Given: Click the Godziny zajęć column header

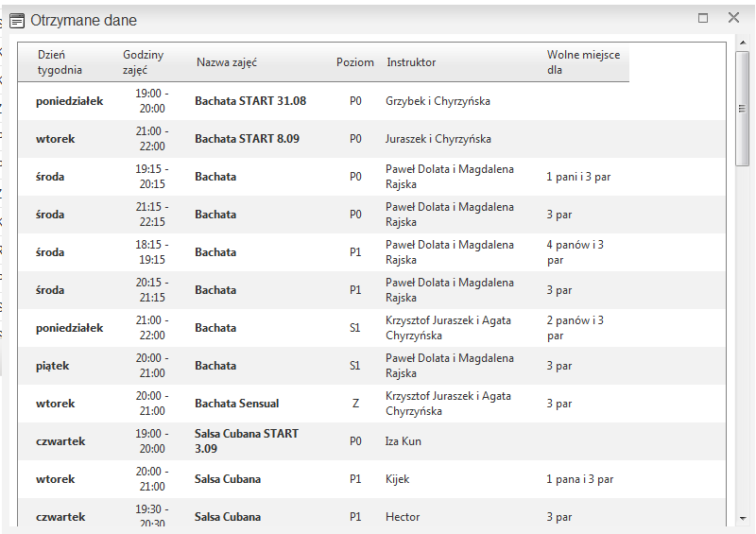Looking at the screenshot, I should pos(143,62).
